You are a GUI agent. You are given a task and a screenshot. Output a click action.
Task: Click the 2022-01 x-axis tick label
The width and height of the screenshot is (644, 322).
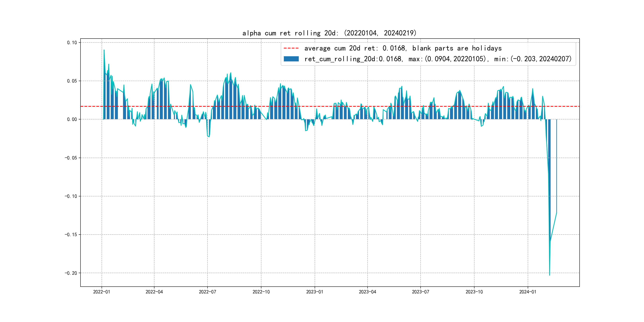pyautogui.click(x=102, y=292)
